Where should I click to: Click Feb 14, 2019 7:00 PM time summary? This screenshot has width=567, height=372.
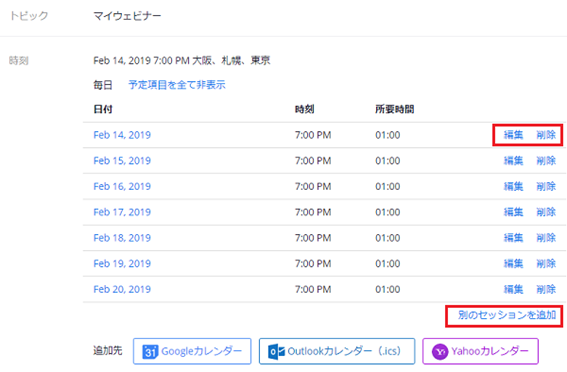(182, 60)
